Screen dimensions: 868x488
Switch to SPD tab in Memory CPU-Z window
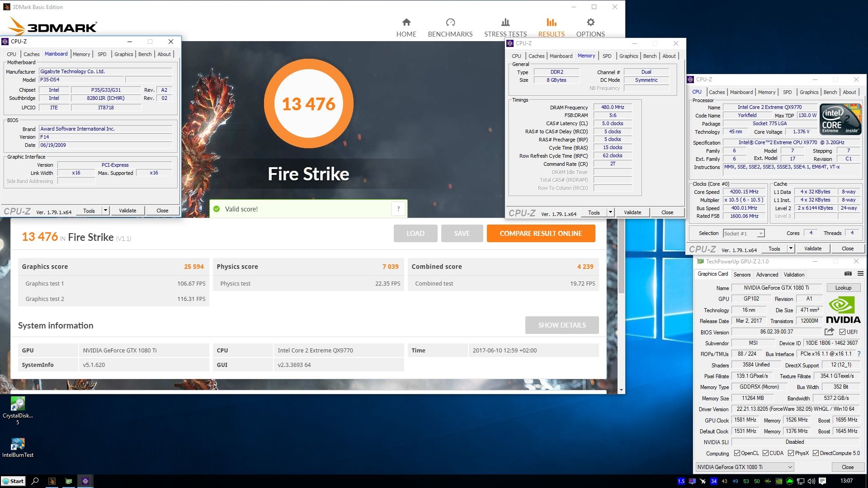[x=607, y=56]
